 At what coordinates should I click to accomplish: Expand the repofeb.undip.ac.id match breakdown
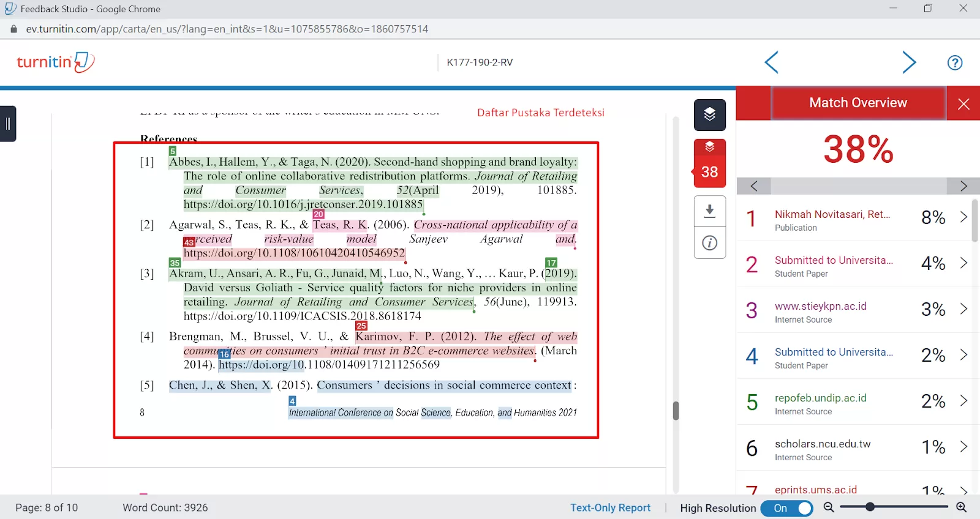click(963, 401)
